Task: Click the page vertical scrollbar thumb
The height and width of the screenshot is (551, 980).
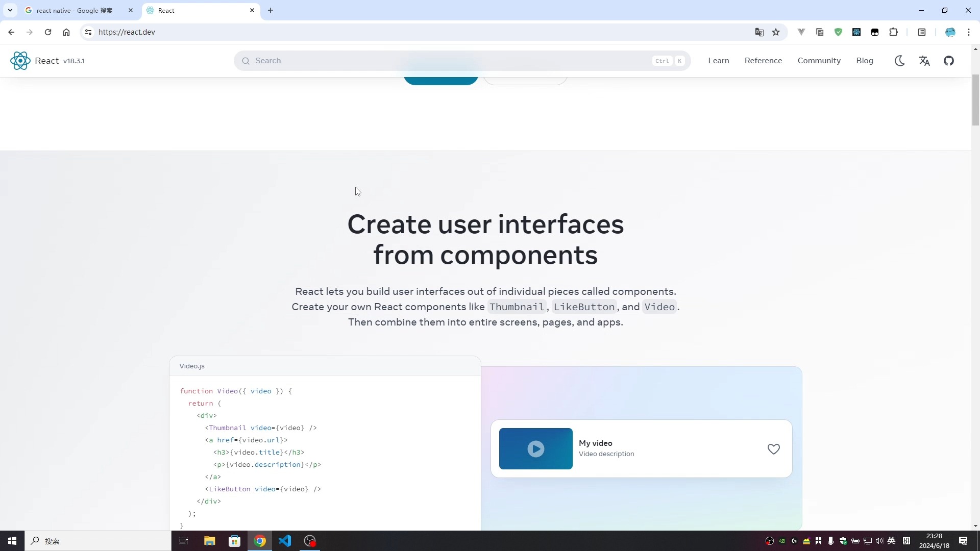Action: pyautogui.click(x=975, y=100)
